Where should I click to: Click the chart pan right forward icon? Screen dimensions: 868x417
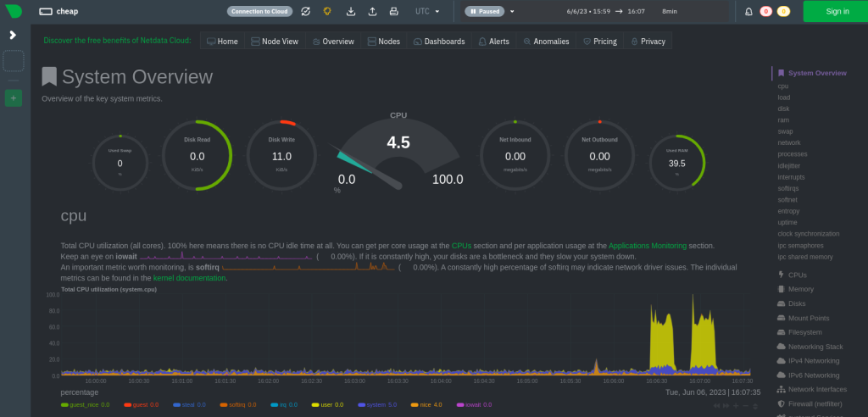[x=726, y=406]
